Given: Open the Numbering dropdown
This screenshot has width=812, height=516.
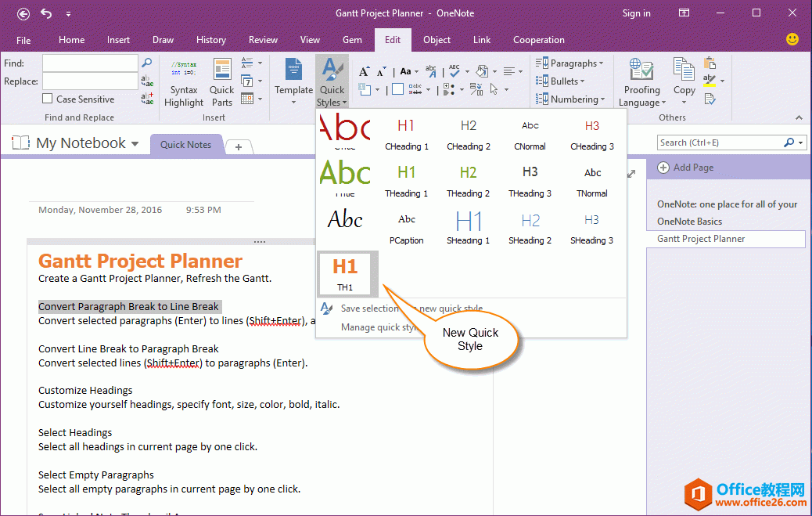Looking at the screenshot, I should pyautogui.click(x=570, y=99).
